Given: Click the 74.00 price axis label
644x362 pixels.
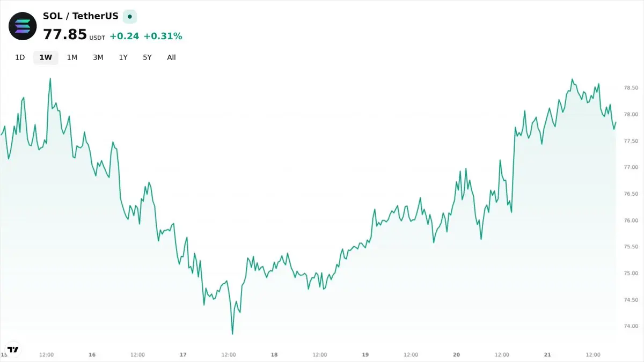Looking at the screenshot, I should click(x=631, y=326).
